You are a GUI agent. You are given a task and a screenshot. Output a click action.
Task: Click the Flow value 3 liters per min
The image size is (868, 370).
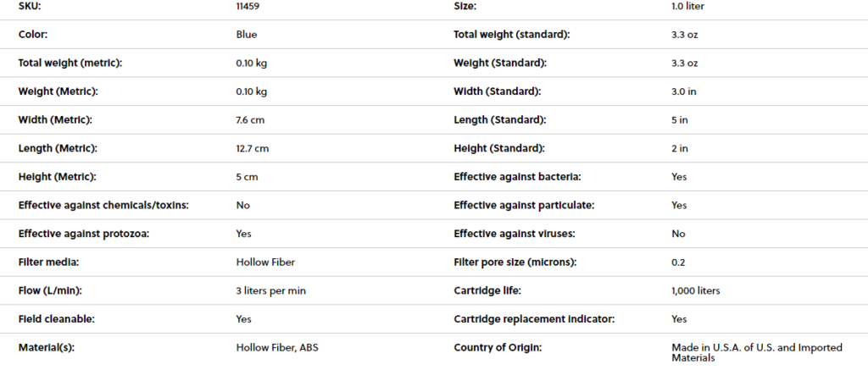(x=271, y=291)
